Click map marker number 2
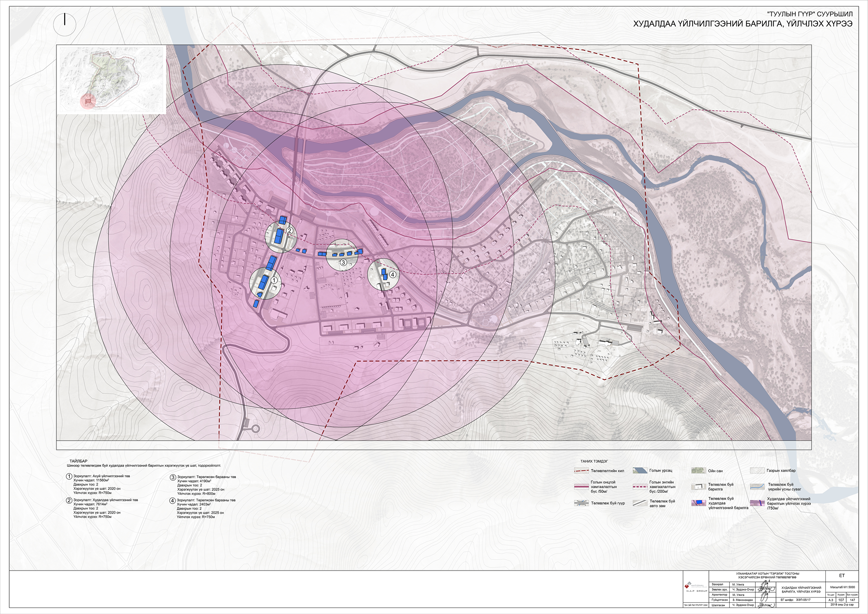The image size is (868, 614). (290, 230)
